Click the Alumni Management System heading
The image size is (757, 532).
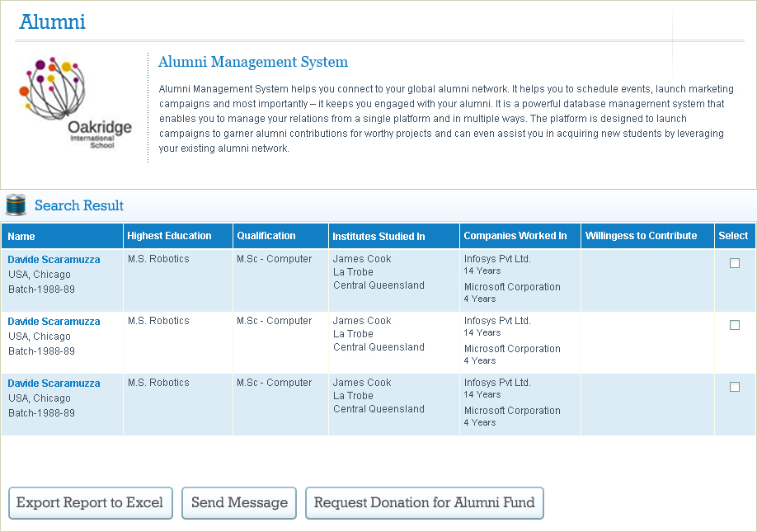(253, 62)
